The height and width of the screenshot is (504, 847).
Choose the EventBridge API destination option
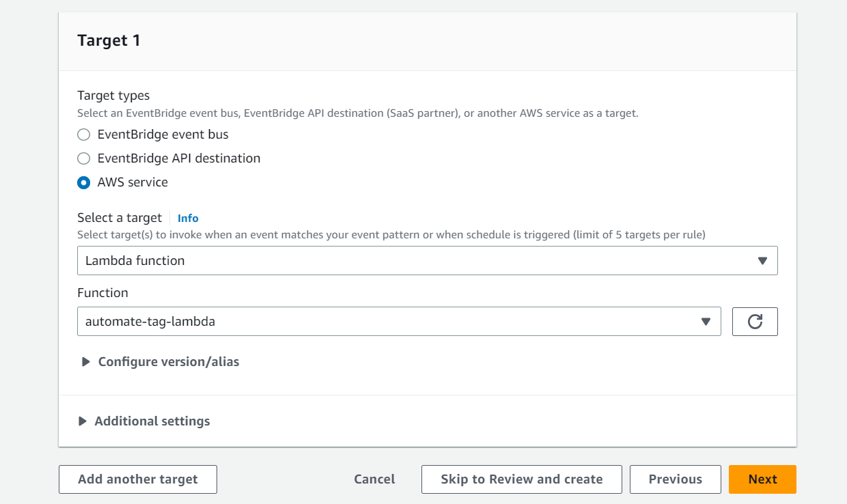click(x=84, y=158)
